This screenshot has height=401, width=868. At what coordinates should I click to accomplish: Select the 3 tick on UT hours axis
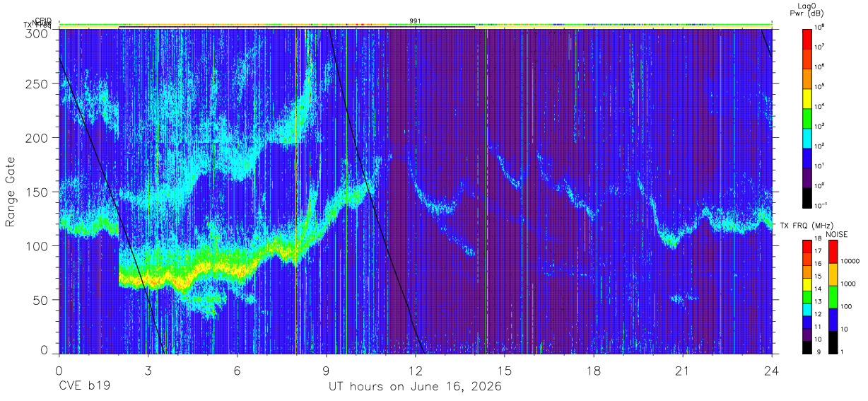tap(148, 371)
